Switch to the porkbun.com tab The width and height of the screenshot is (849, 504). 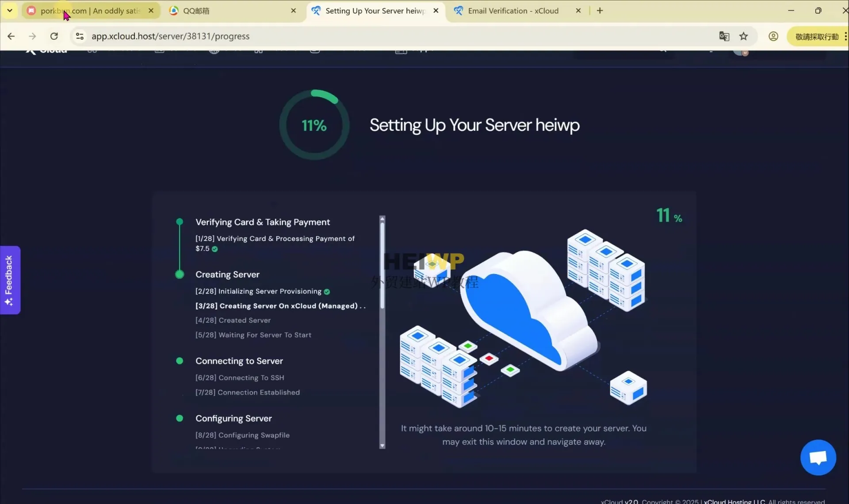pyautogui.click(x=86, y=11)
